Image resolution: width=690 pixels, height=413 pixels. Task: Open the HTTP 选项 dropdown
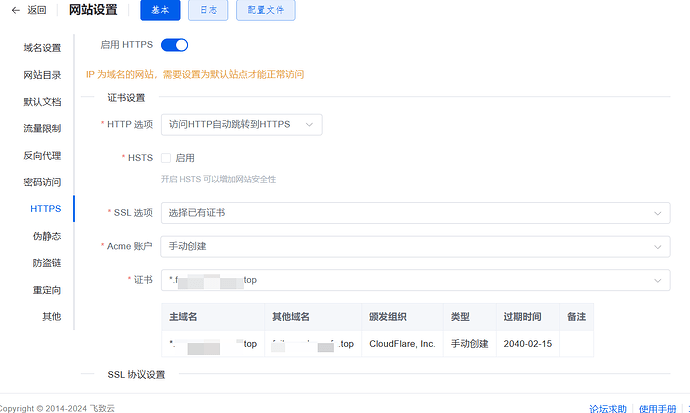242,124
